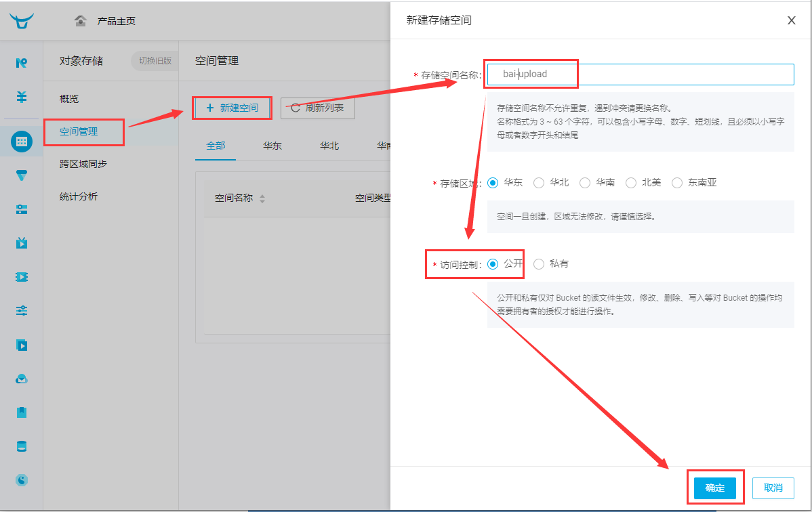Viewport: 812px width, 512px height.
Task: Open the database cylinder sidebar icon
Action: pos(21,446)
